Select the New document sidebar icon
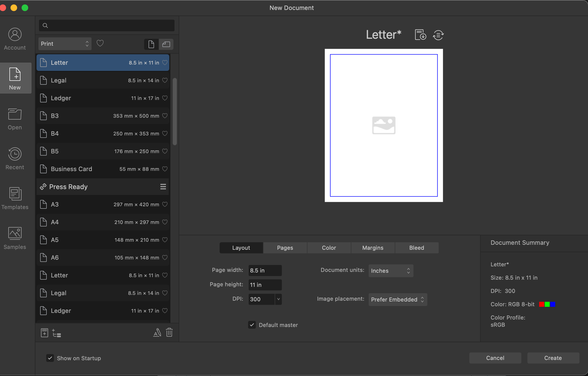588x376 pixels. point(15,79)
